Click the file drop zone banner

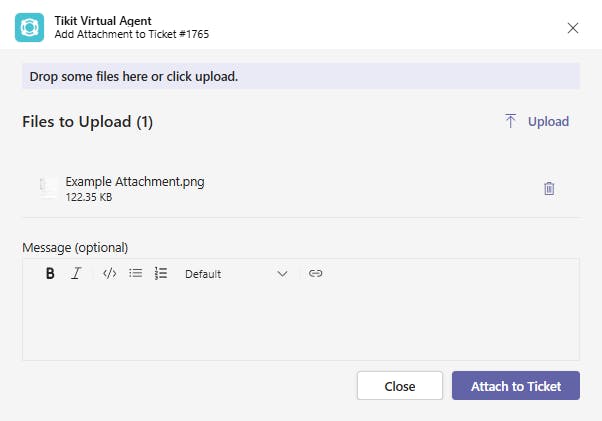[300, 76]
